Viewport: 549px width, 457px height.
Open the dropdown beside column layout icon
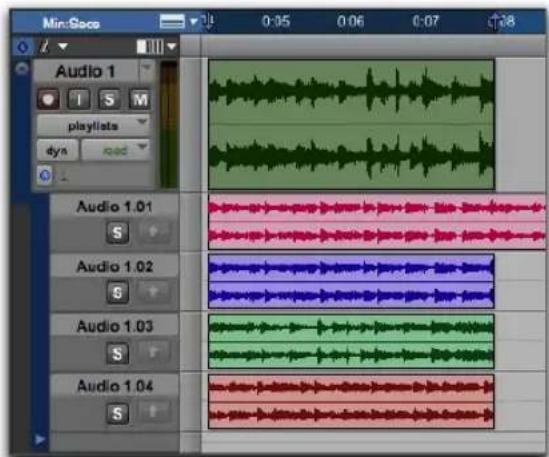[172, 46]
